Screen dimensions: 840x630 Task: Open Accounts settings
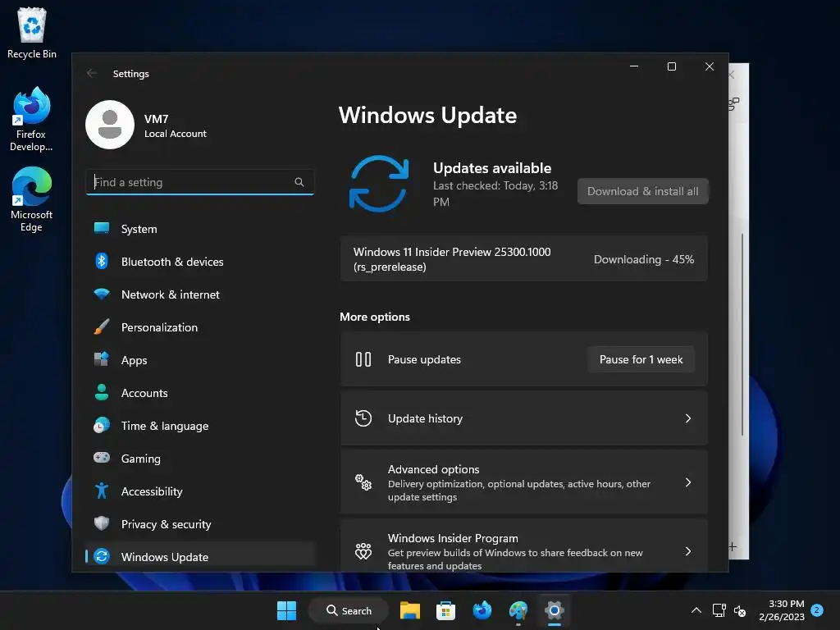200,393
